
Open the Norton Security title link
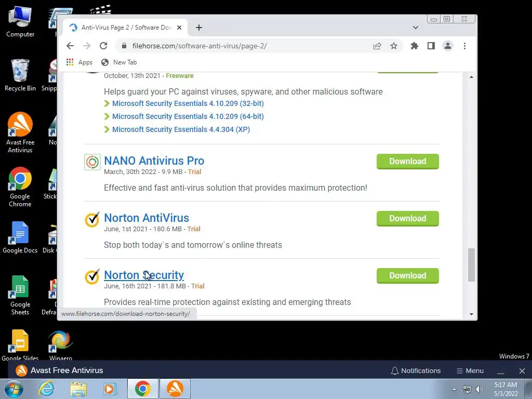click(144, 275)
